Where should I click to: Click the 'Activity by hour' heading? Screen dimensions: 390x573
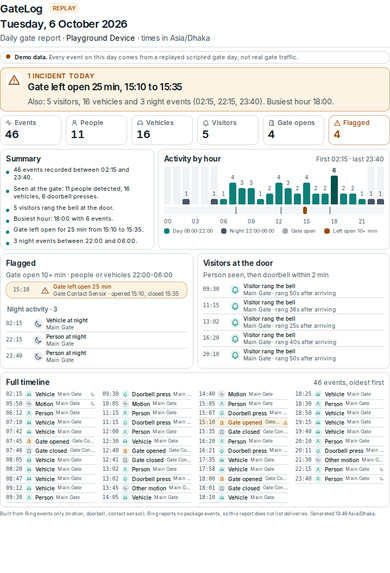[192, 159]
